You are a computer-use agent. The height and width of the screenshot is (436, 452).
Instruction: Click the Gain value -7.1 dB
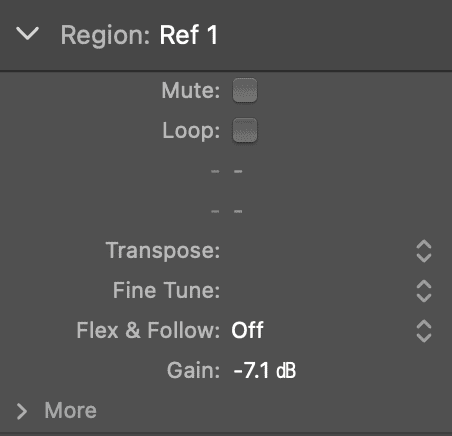pos(265,370)
